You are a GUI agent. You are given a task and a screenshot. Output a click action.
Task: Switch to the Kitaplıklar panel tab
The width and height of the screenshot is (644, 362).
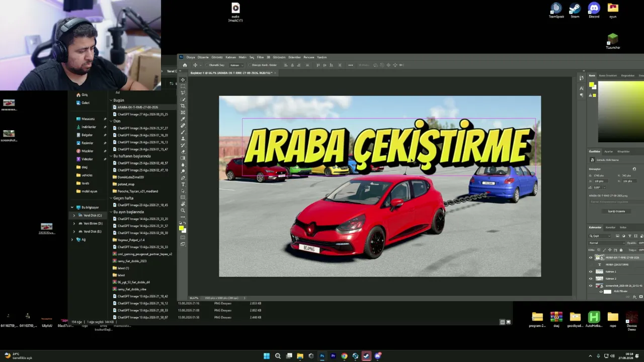[x=623, y=151]
